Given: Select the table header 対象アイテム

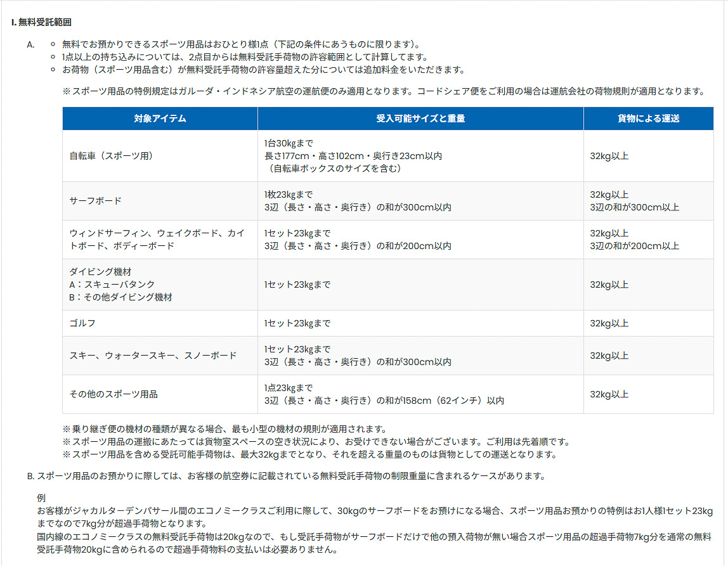Looking at the screenshot, I should (x=159, y=118).
